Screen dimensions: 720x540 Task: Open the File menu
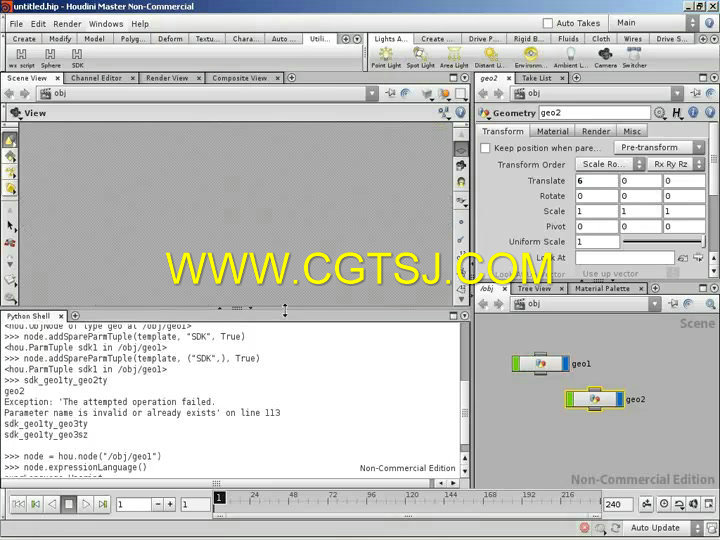(x=16, y=24)
